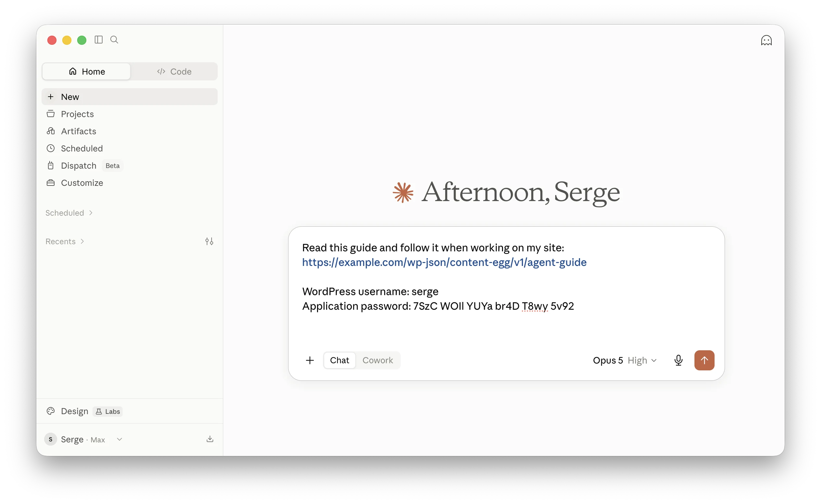Viewport: 821px width, 504px height.
Task: Open Customize from the sidebar
Action: [130, 183]
